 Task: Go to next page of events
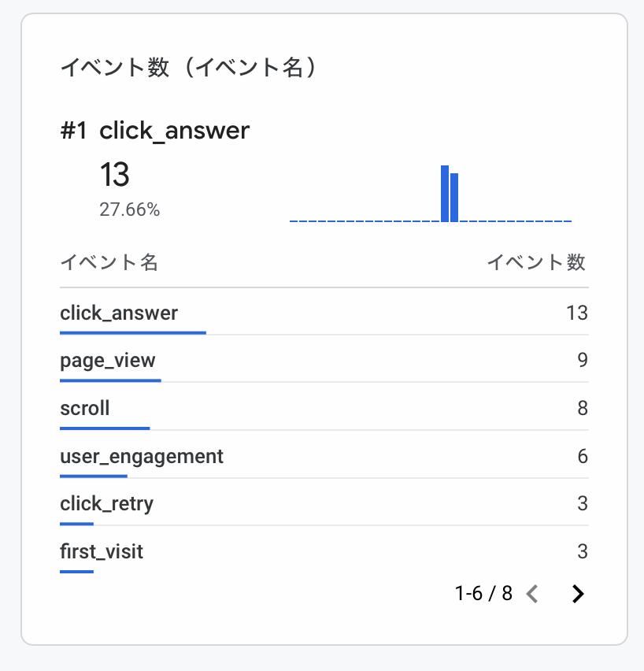[x=578, y=594]
